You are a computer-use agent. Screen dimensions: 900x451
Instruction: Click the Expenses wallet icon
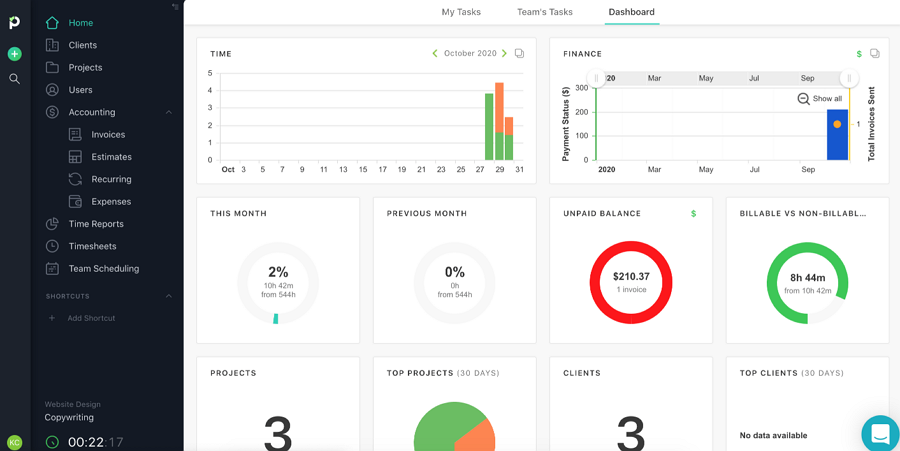75,202
